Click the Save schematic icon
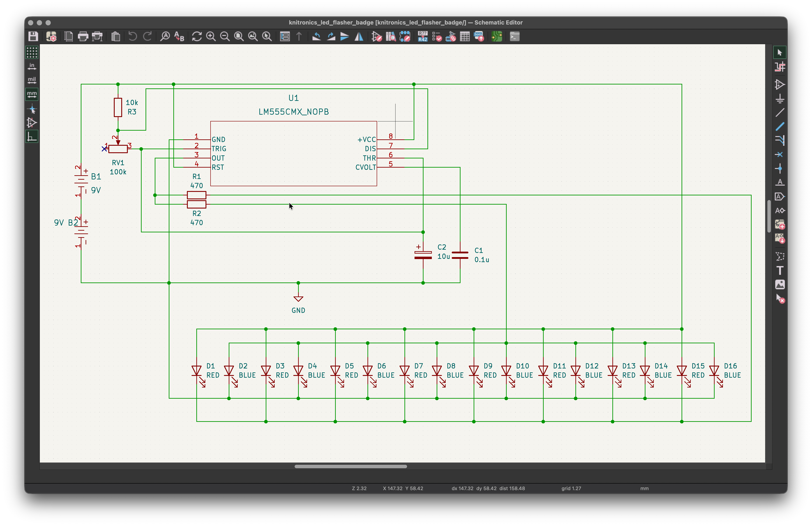 [33, 37]
